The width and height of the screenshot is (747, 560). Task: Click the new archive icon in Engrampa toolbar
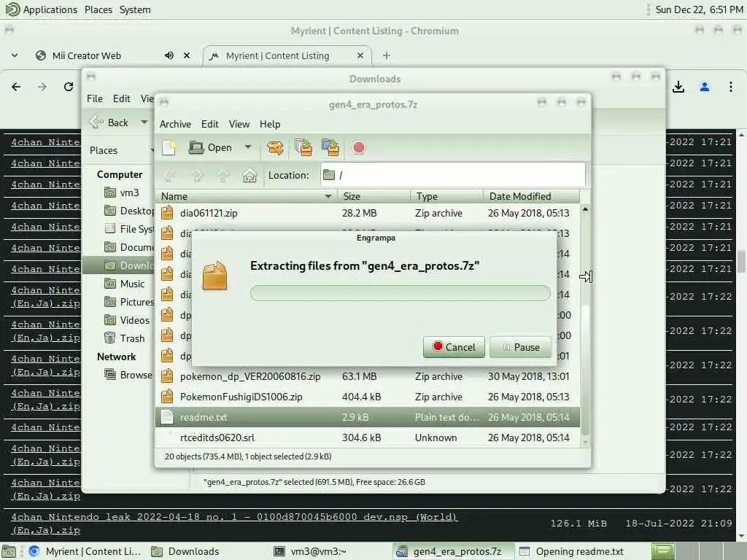pos(169,147)
